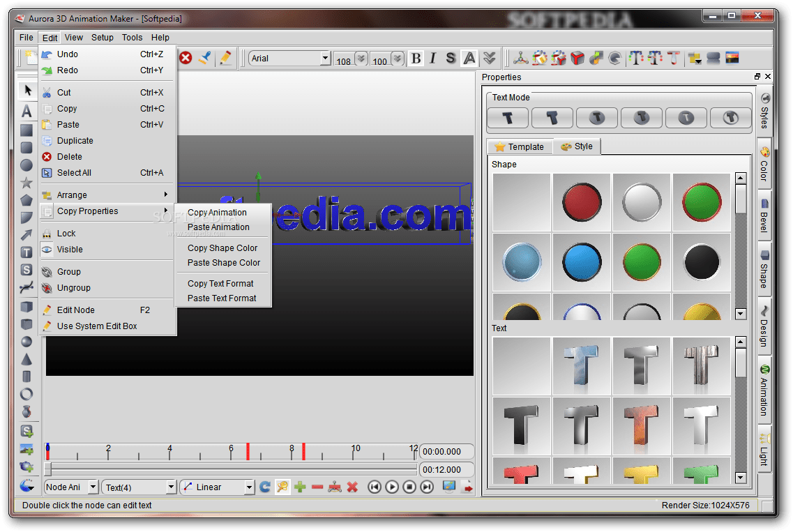
Task: Pick the red button shape style
Action: tap(582, 203)
